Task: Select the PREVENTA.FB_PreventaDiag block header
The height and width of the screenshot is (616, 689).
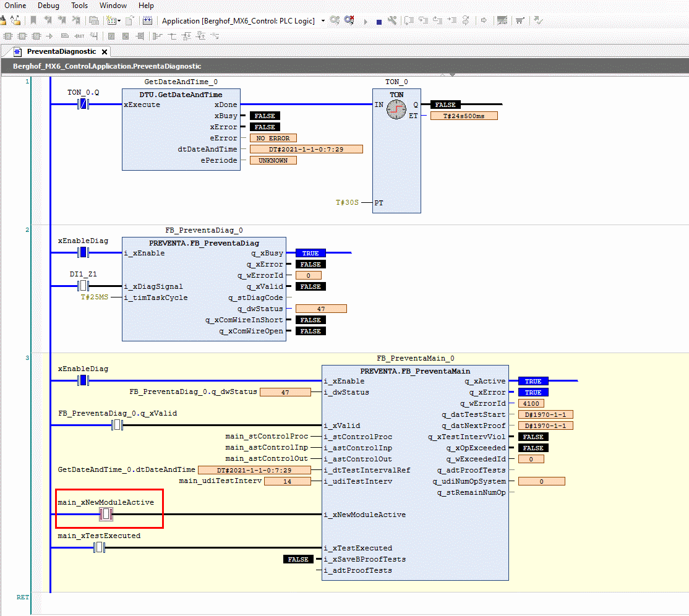Action: point(204,243)
